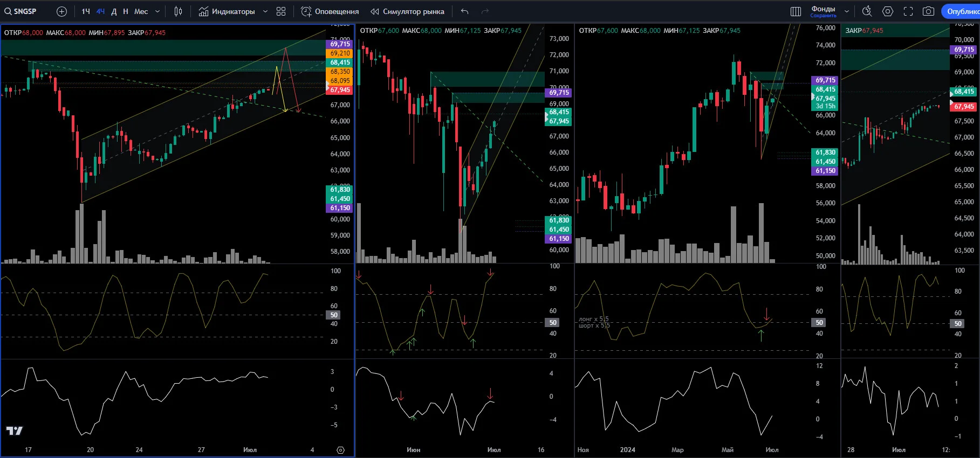Open the chart layout setup icon

[796, 11]
